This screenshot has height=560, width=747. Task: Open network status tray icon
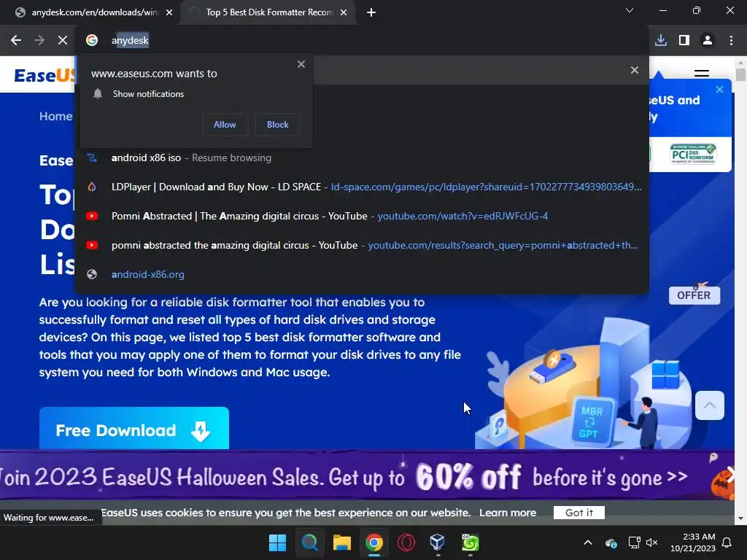[x=634, y=542]
